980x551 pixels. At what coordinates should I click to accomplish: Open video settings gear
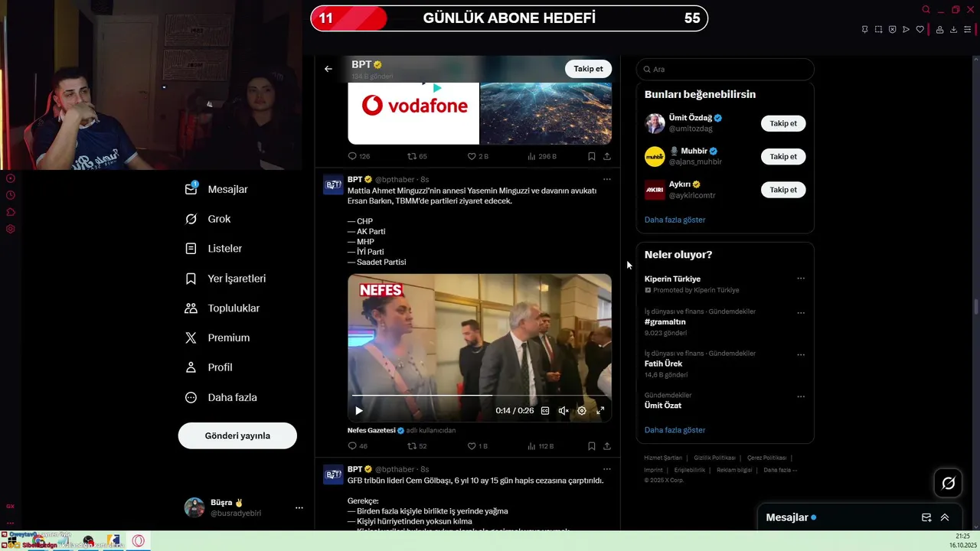tap(582, 411)
